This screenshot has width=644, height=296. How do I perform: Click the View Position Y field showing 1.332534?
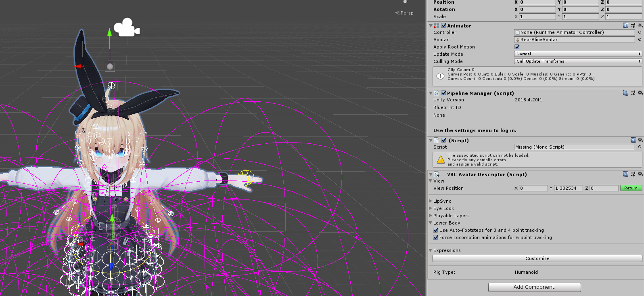[x=568, y=188]
